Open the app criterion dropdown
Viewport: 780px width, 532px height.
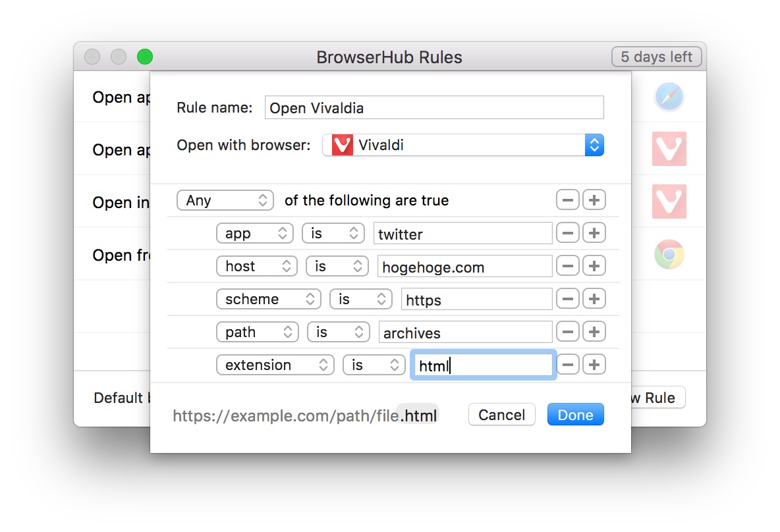tap(255, 233)
